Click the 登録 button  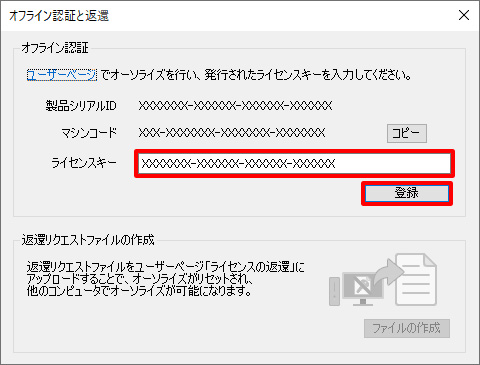[x=407, y=193]
